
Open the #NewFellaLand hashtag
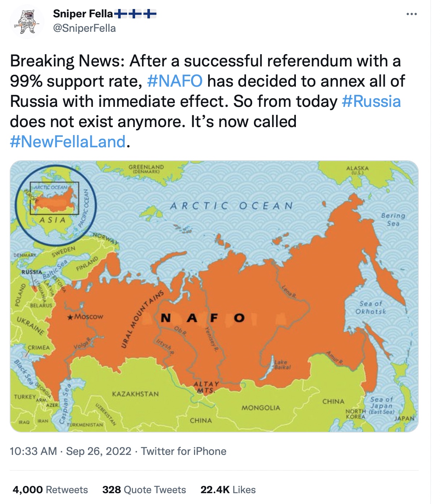point(68,142)
